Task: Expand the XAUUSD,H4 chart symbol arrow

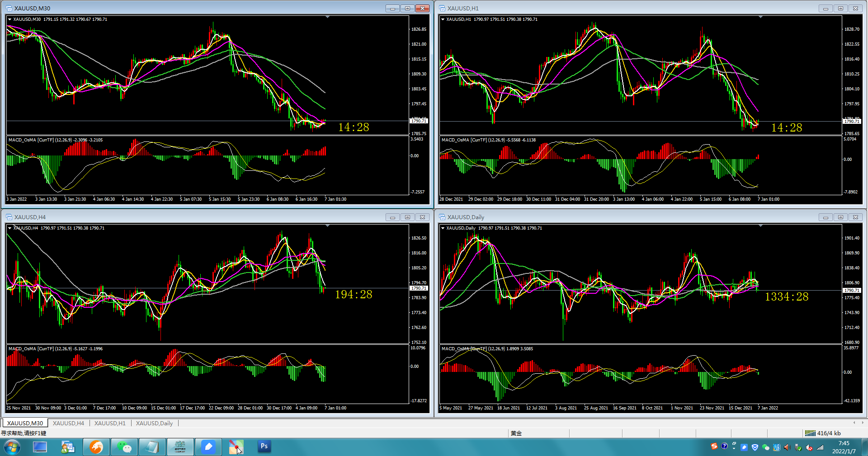Action: tap(9, 228)
